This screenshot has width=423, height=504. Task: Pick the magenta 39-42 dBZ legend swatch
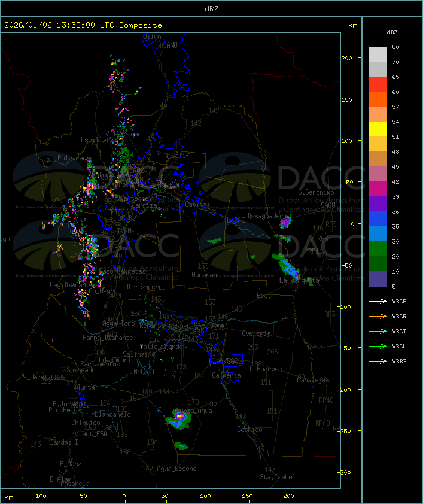[x=378, y=189]
